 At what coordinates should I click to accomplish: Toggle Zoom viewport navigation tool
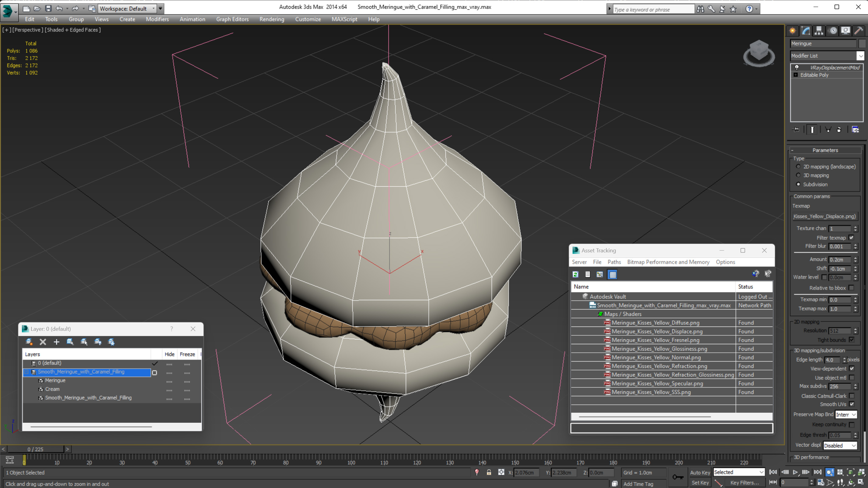click(830, 472)
